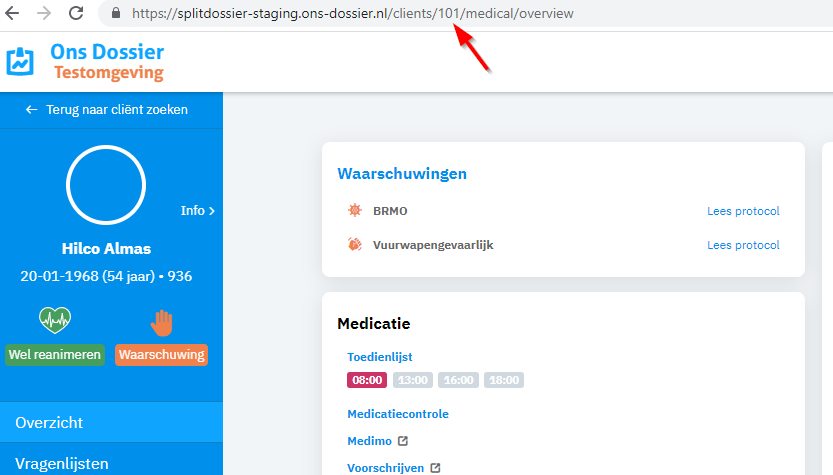Click the padlock icon in the address bar
The width and height of the screenshot is (833, 475).
[x=116, y=13]
